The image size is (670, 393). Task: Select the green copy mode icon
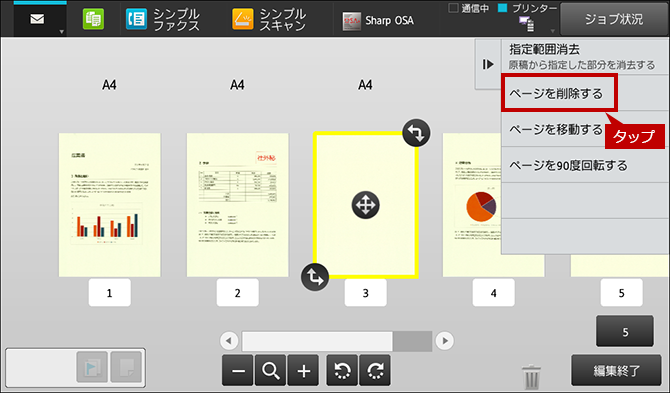[93, 20]
